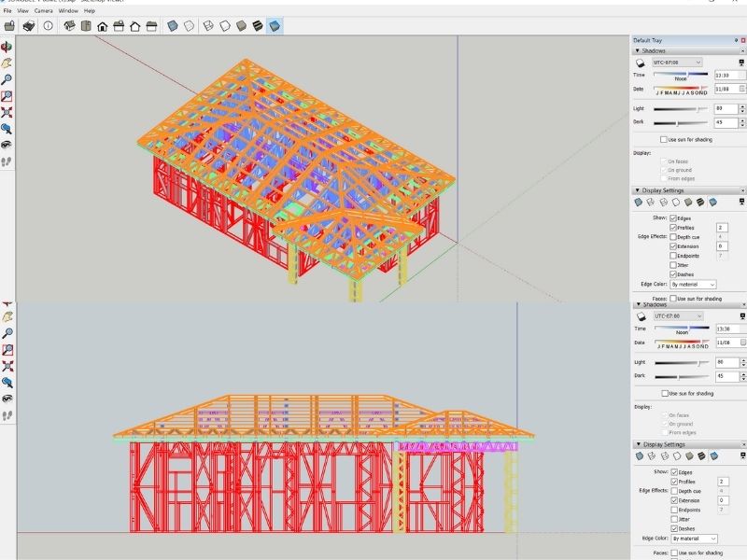Viewport: 747px width, 560px height.
Task: Switch to Front view house icon
Action: click(x=102, y=26)
